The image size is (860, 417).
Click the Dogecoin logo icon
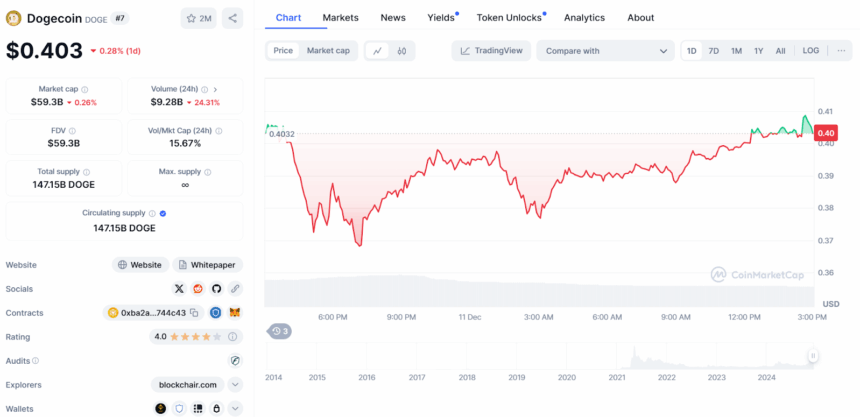tap(13, 18)
